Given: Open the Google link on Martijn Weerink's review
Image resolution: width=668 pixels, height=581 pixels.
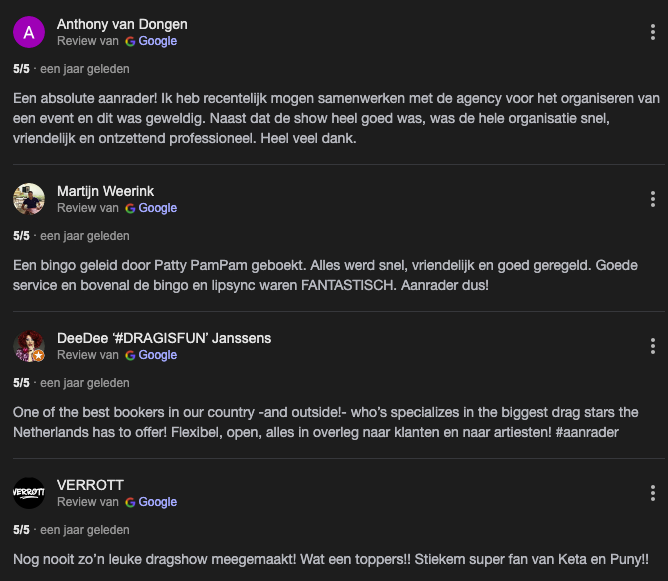Looking at the screenshot, I should click(x=158, y=208).
